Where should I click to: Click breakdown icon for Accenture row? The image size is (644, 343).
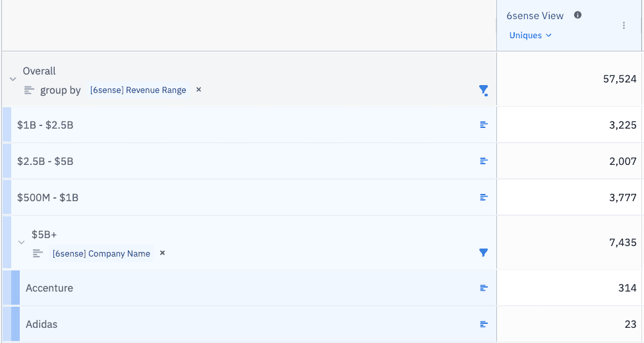click(484, 288)
